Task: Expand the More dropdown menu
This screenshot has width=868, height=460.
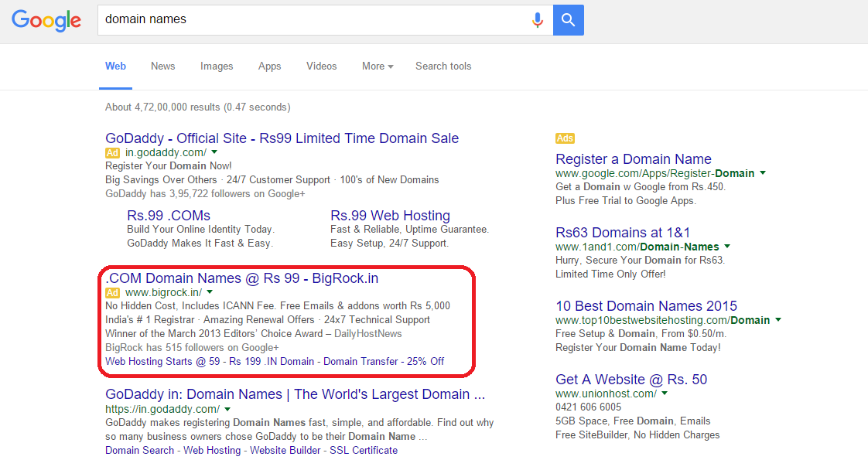Action: pos(378,66)
